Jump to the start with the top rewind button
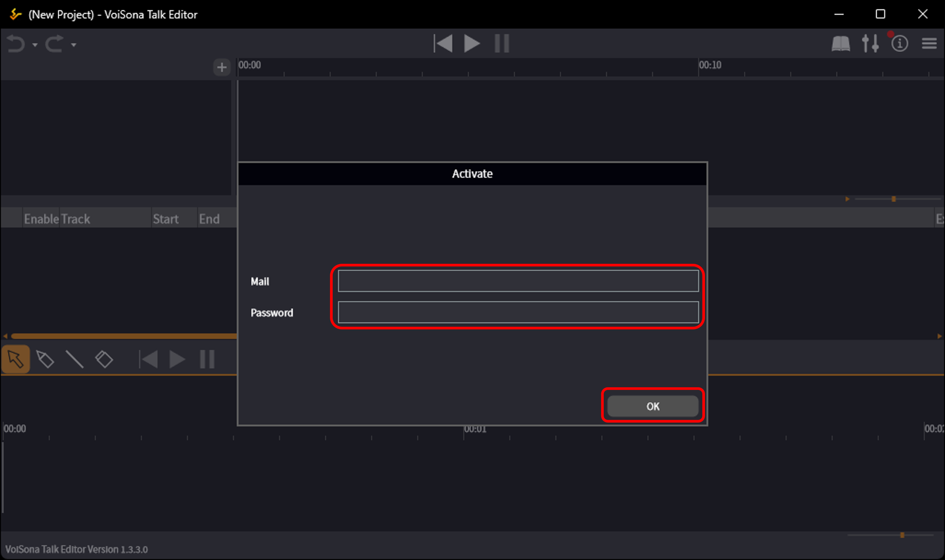The height and width of the screenshot is (560, 945). tap(443, 44)
